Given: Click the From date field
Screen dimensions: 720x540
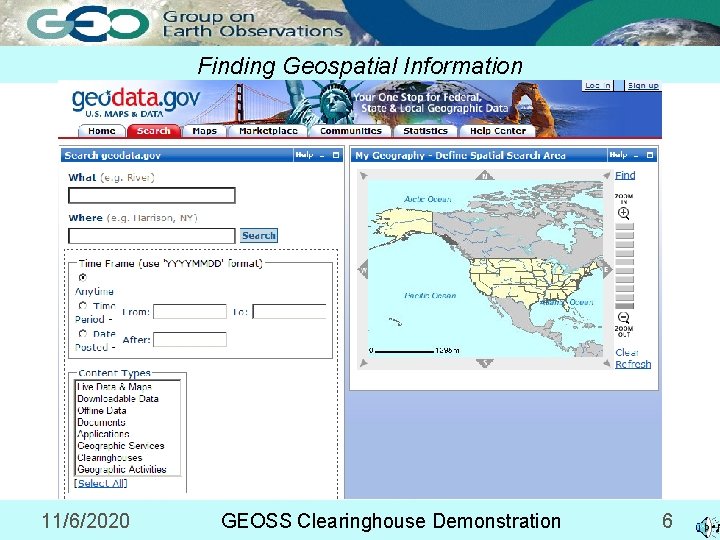Looking at the screenshot, I should tap(190, 312).
